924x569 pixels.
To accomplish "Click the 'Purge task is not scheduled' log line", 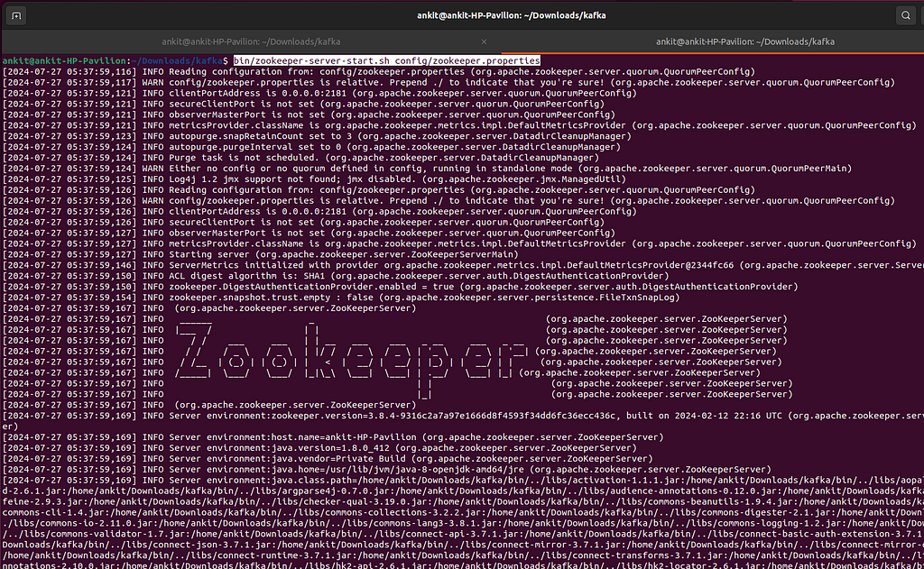I will pyautogui.click(x=300, y=158).
